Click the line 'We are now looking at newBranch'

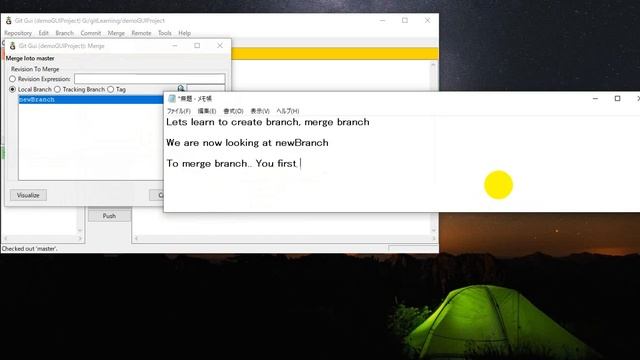[x=247, y=143]
